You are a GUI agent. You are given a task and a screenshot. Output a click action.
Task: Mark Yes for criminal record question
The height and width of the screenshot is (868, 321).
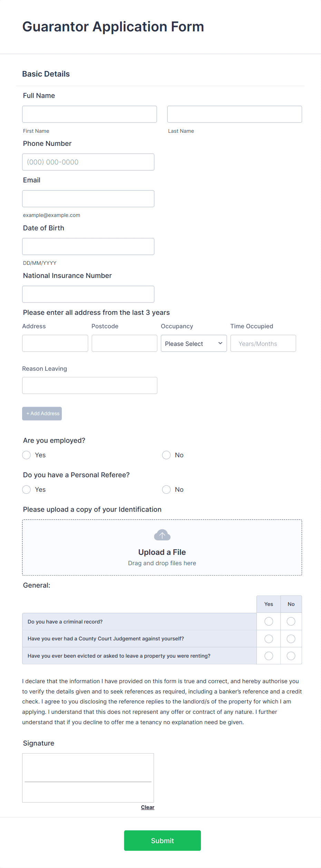coord(268,621)
